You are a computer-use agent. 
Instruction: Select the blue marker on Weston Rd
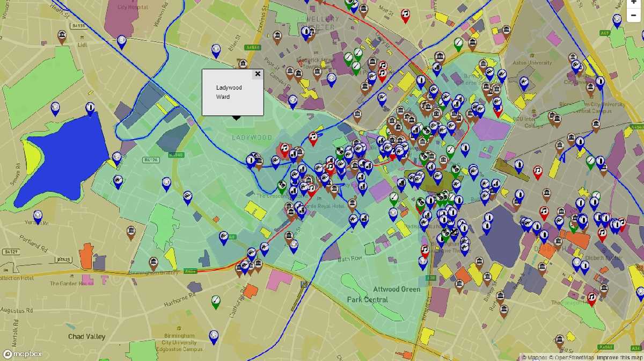coord(122,41)
